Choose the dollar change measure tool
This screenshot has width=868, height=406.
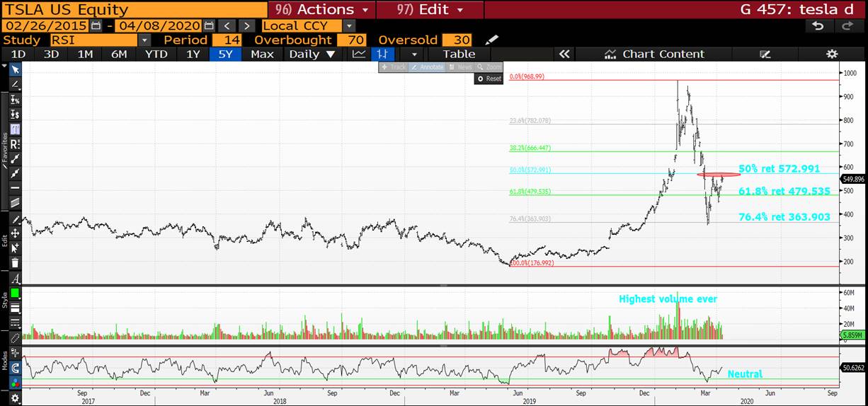pyautogui.click(x=16, y=114)
